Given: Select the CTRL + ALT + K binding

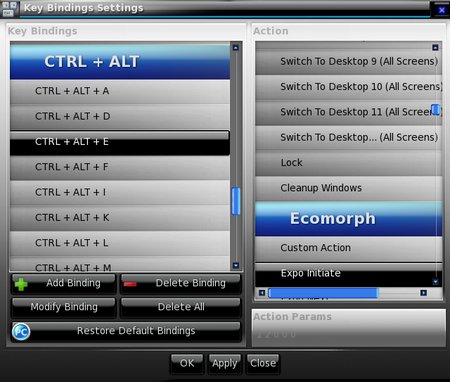Looking at the screenshot, I should click(x=120, y=218).
